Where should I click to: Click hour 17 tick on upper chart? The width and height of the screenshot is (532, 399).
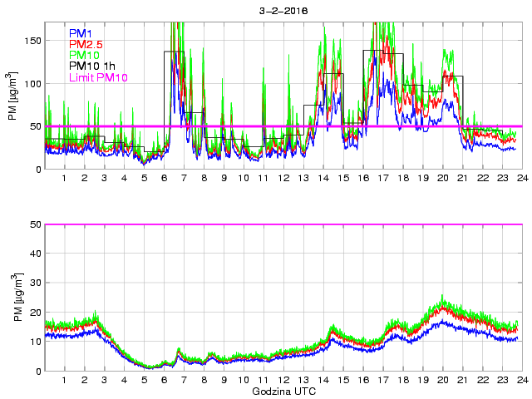tap(382, 179)
